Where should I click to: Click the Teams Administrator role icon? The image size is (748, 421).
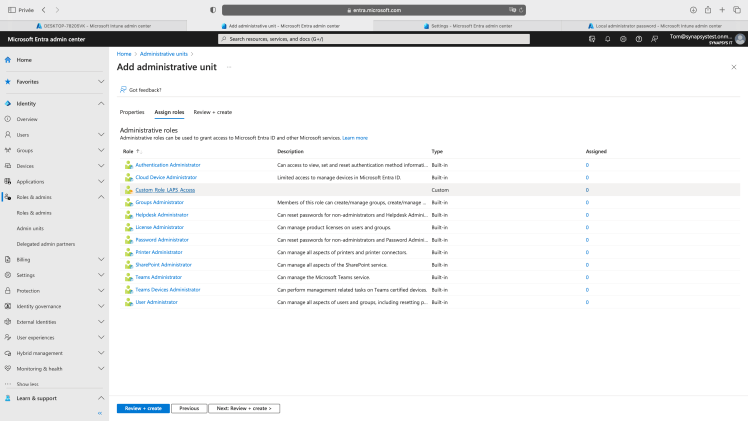(128, 277)
